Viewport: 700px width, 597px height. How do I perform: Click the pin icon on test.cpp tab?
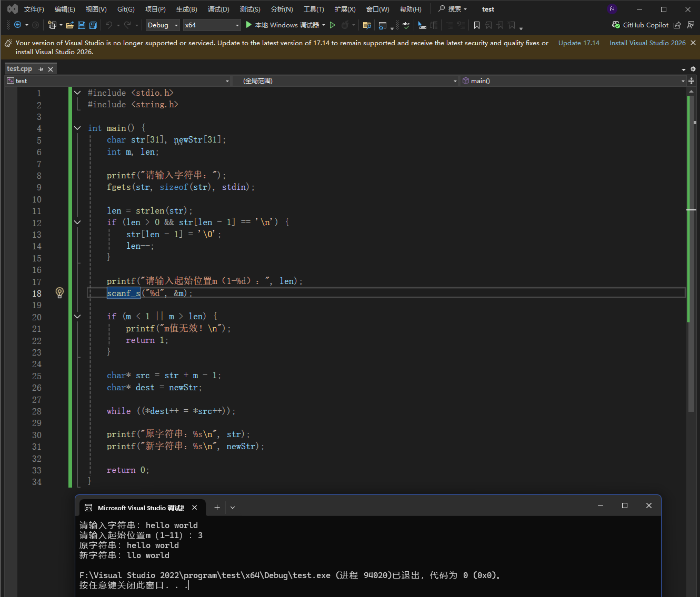41,69
